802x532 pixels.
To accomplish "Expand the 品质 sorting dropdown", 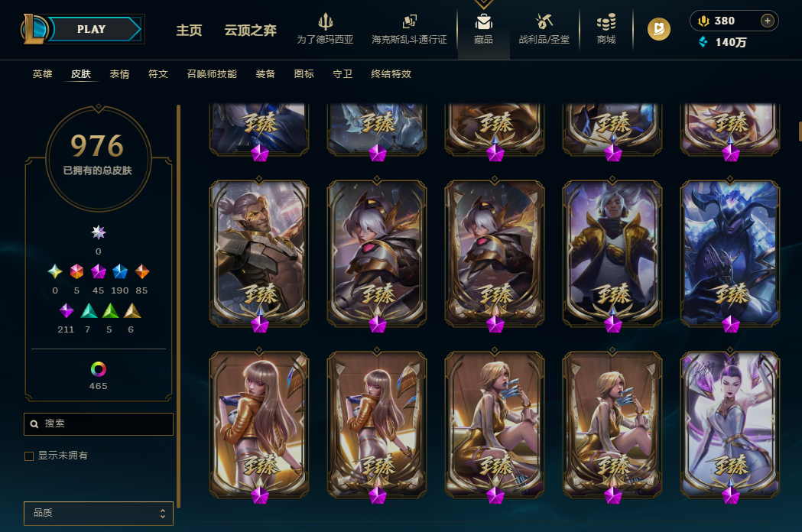I will pos(98,513).
